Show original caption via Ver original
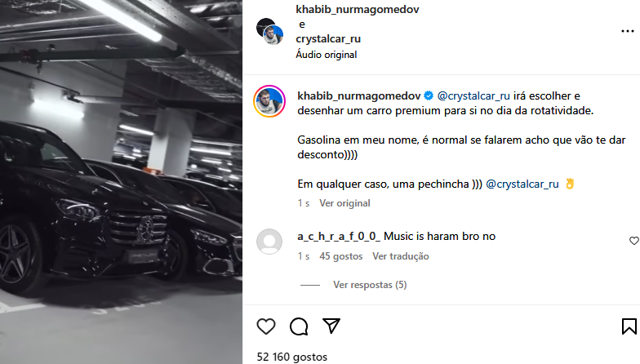Screen dimensions: 640x364 click(344, 203)
